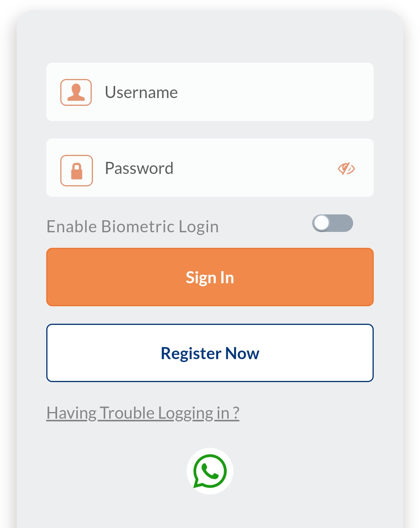Click the Enable Biometric Login label
This screenshot has height=528, width=420.
click(x=133, y=226)
